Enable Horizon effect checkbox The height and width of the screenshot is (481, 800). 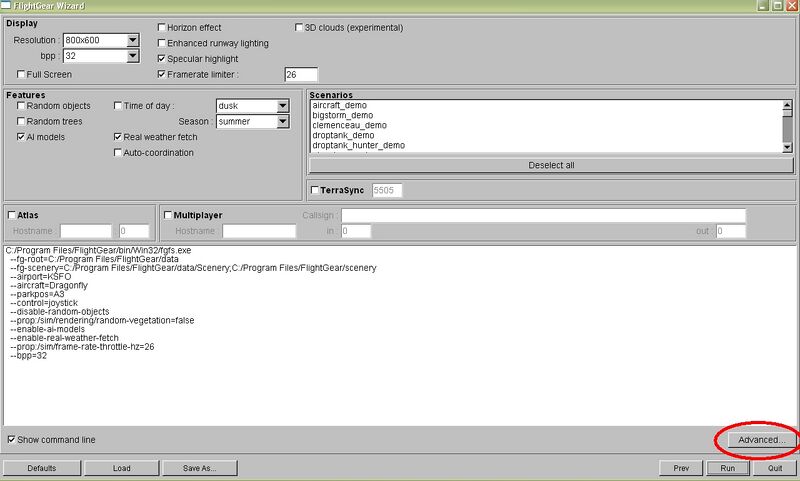(x=162, y=27)
